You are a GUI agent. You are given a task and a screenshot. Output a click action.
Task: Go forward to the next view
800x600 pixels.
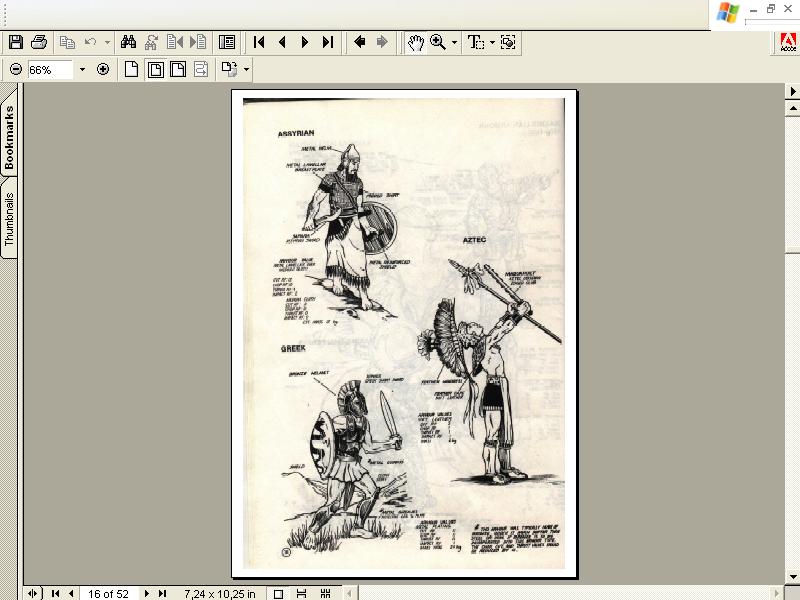pyautogui.click(x=382, y=42)
